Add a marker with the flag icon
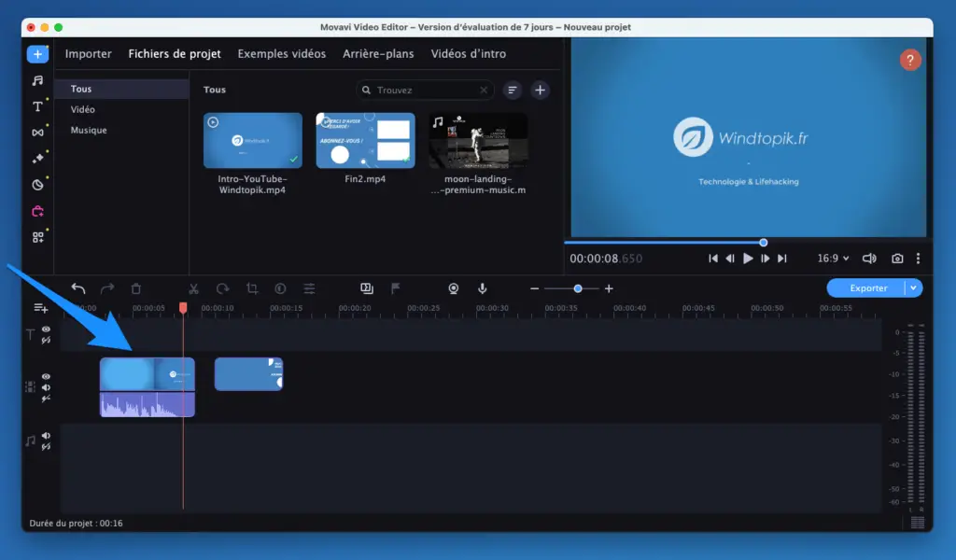Image resolution: width=956 pixels, height=560 pixels. click(396, 288)
